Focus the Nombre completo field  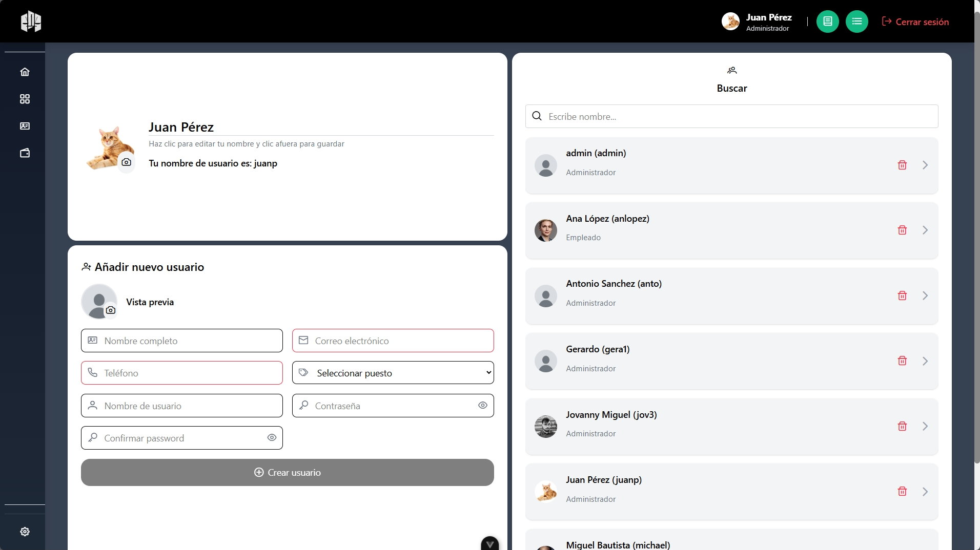coord(182,341)
